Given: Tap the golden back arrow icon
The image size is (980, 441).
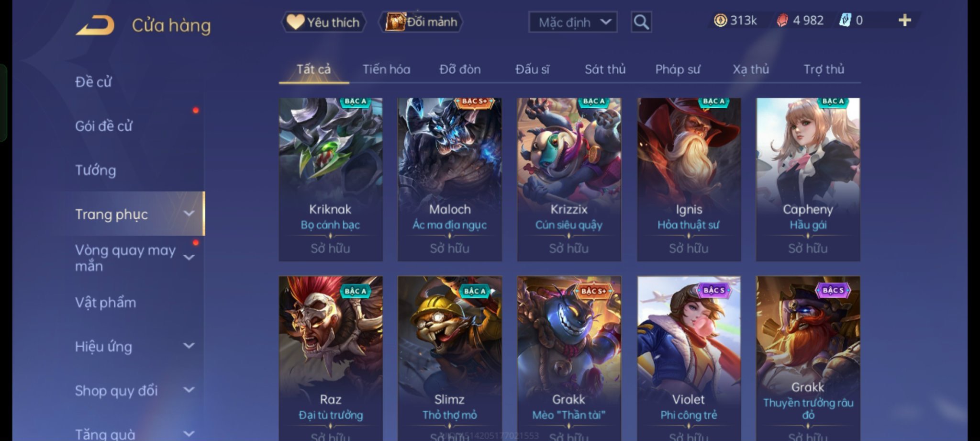Looking at the screenshot, I should click(95, 25).
